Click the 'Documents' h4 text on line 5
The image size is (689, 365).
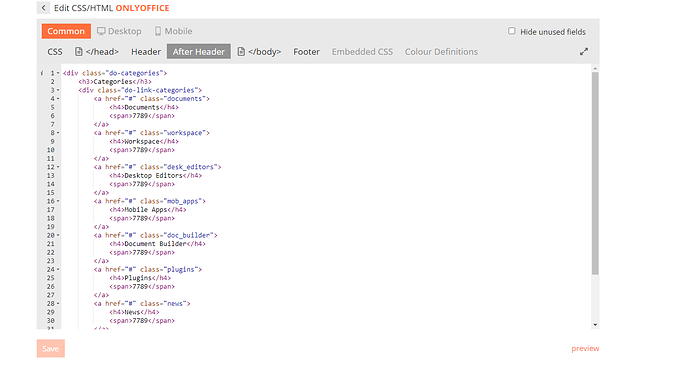coord(142,107)
